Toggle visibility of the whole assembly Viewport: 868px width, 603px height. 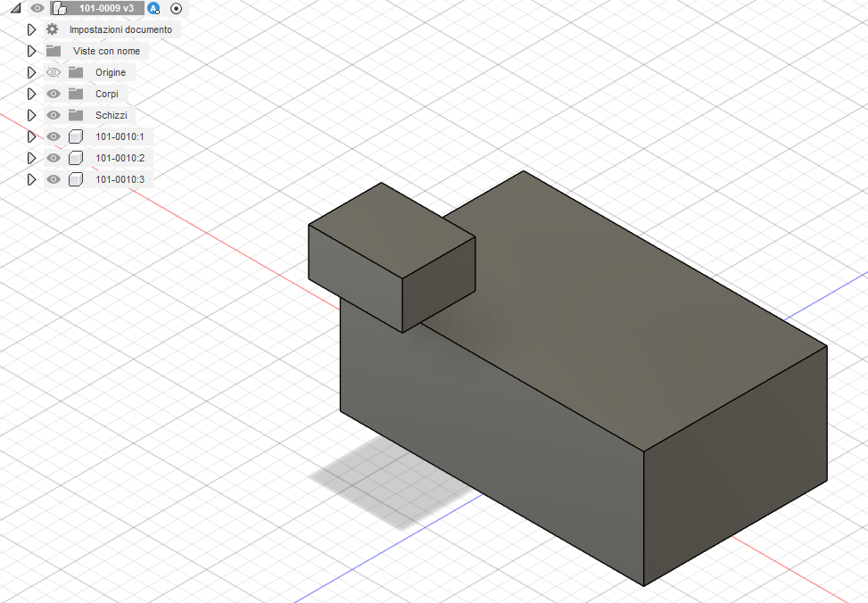pos(36,8)
